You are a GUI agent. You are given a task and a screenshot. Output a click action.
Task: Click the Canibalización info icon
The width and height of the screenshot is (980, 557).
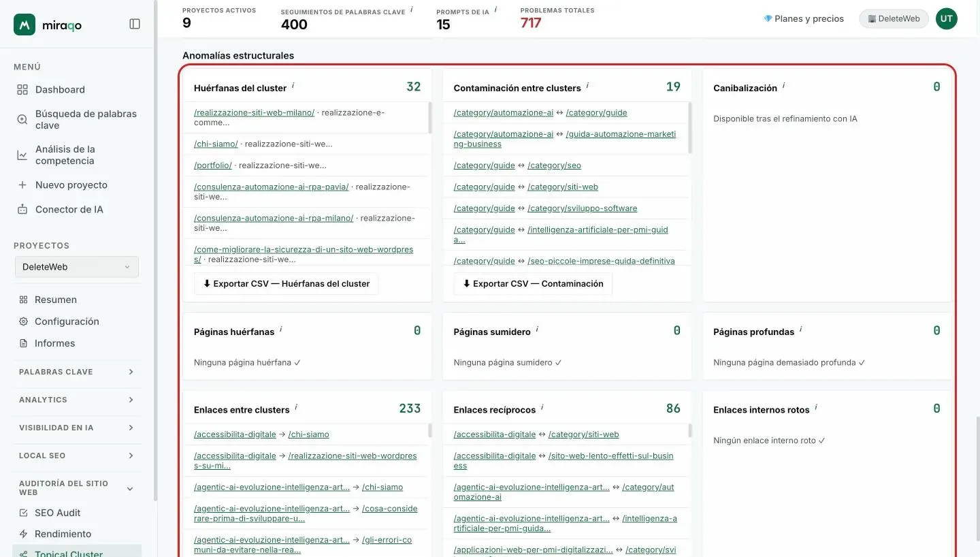point(783,86)
